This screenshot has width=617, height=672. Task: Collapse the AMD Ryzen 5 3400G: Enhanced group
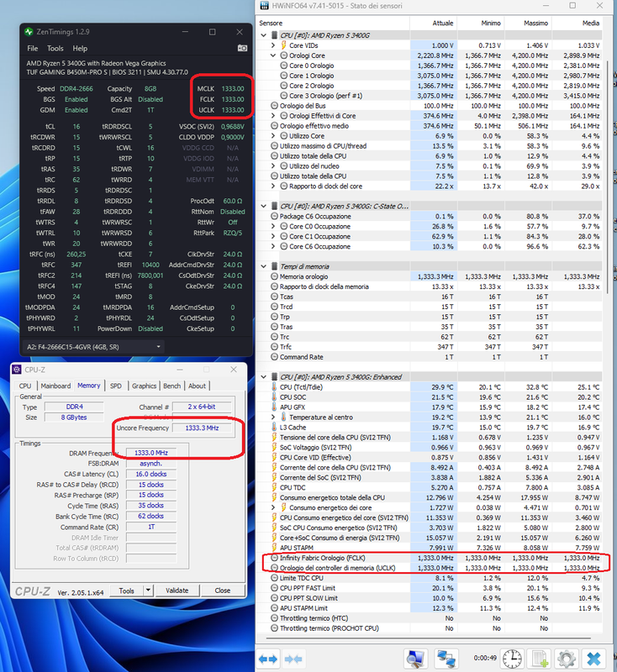(x=264, y=377)
